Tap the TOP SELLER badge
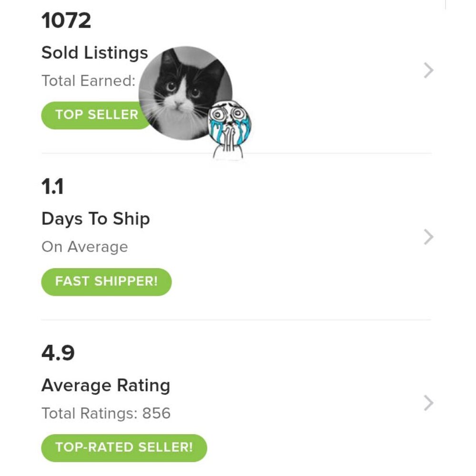 click(96, 115)
